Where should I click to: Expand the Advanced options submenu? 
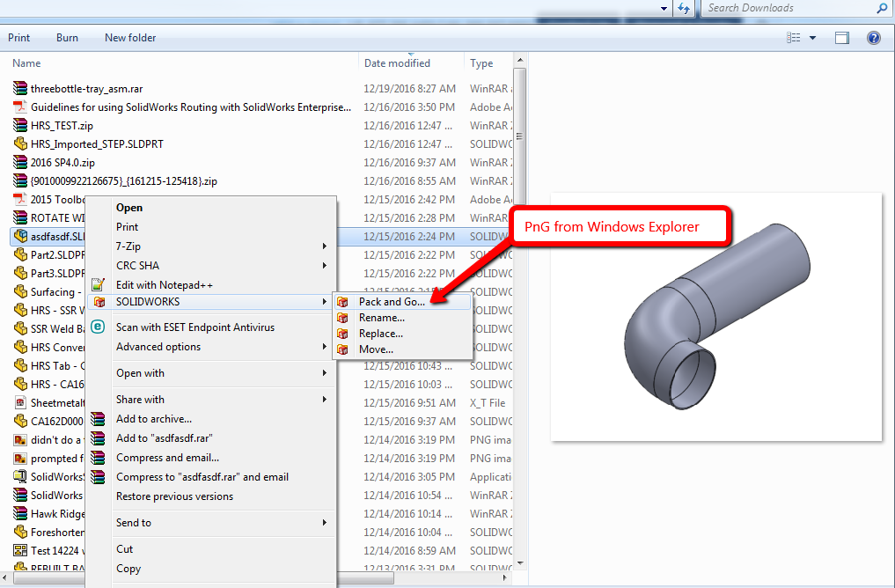[324, 347]
